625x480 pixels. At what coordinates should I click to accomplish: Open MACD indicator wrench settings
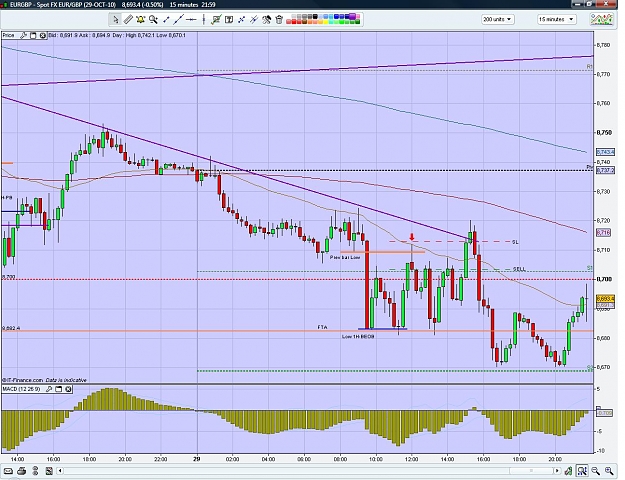coord(49,389)
